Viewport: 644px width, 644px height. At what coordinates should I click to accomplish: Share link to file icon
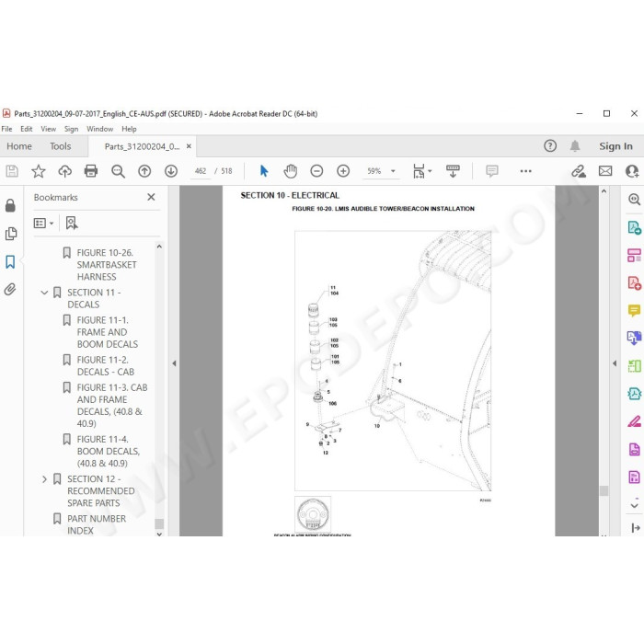coord(579,171)
